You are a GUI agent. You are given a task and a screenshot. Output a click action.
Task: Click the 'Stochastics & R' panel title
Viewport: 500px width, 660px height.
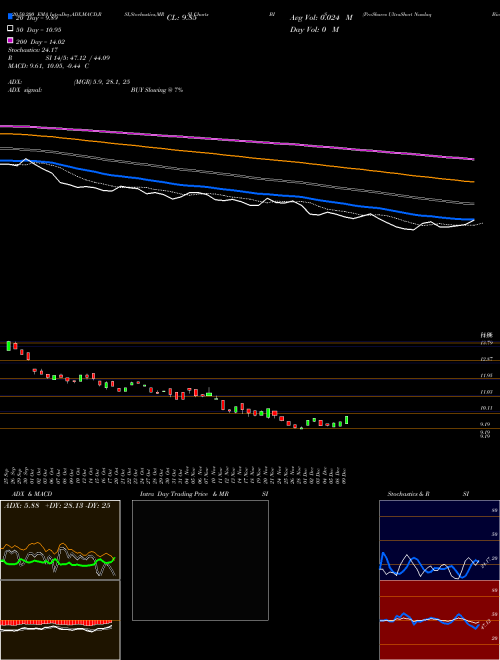(409, 494)
